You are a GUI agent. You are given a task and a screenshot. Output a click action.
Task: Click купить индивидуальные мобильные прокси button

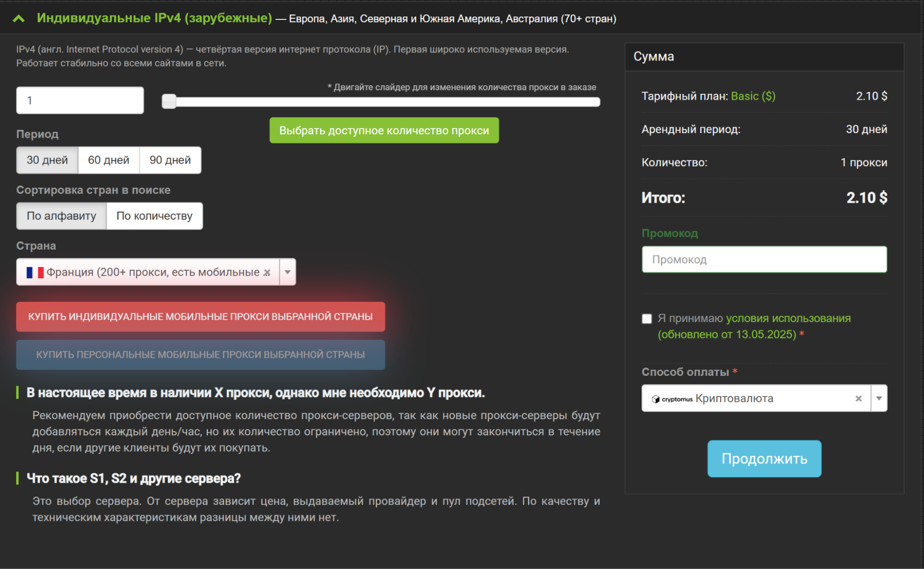[x=200, y=317]
